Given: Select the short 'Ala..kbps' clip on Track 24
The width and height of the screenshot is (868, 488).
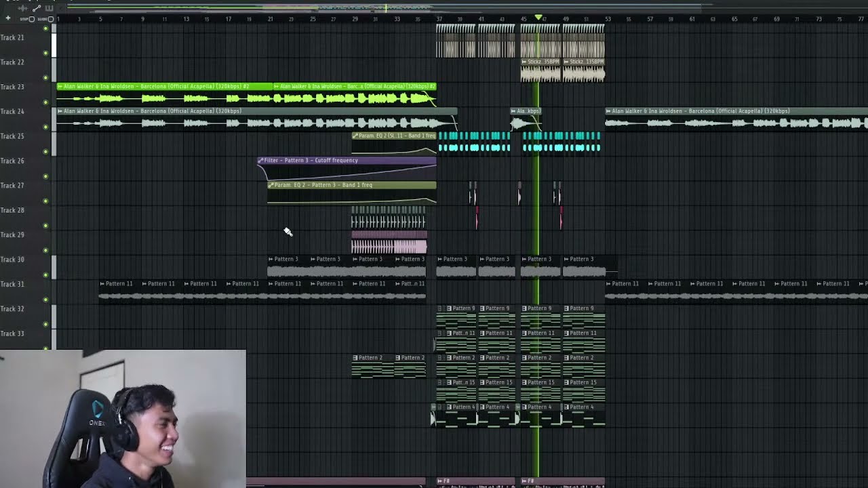Looking at the screenshot, I should click(526, 119).
